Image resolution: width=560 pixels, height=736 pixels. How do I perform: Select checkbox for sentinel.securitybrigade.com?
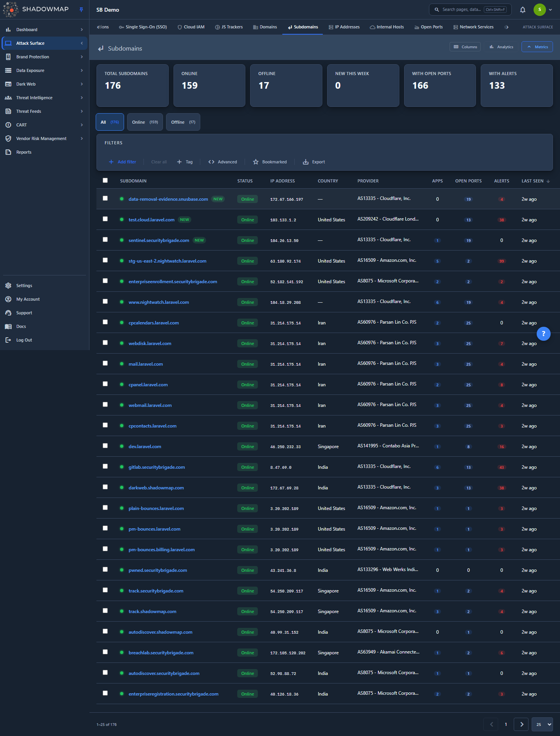105,240
